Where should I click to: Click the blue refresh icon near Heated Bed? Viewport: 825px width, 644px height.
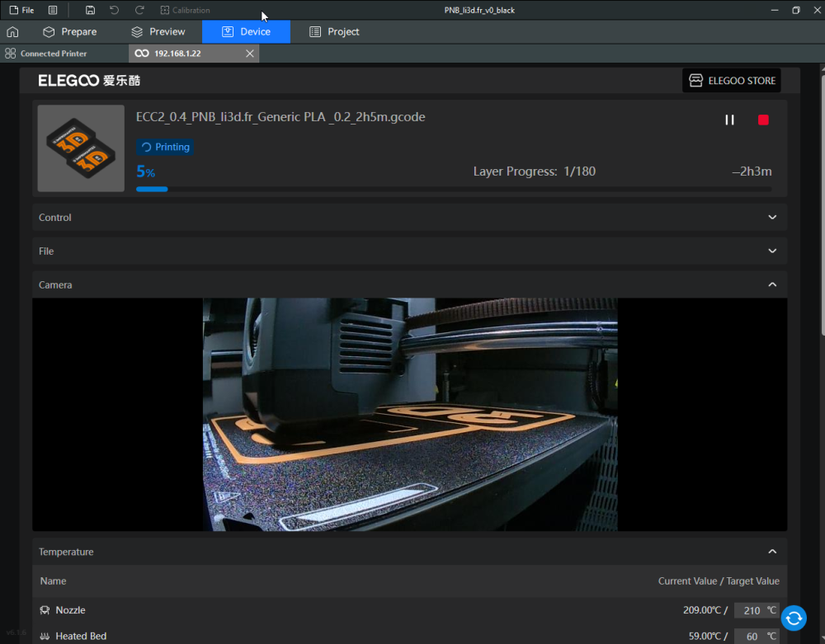[793, 618]
